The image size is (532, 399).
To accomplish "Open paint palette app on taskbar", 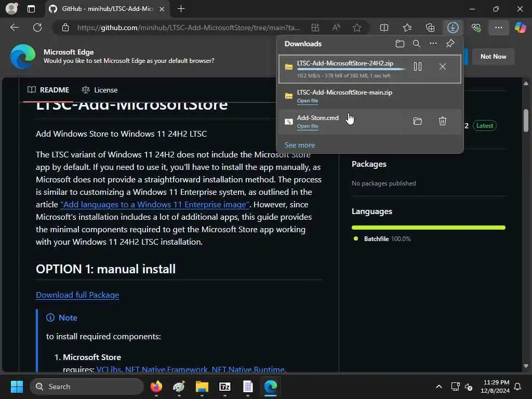I will [179, 387].
